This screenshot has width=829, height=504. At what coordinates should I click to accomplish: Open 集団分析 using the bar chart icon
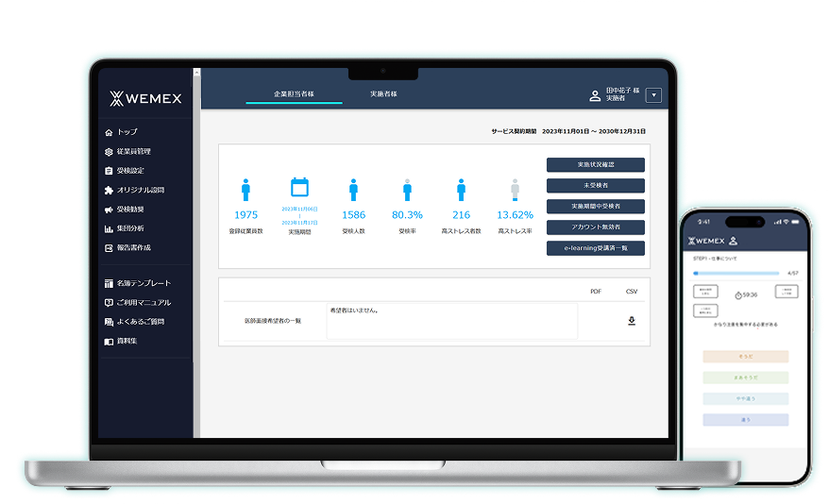coord(109,228)
